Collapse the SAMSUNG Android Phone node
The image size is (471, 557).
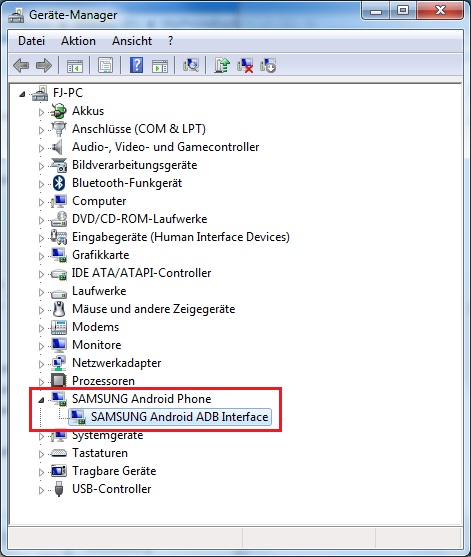(41, 400)
